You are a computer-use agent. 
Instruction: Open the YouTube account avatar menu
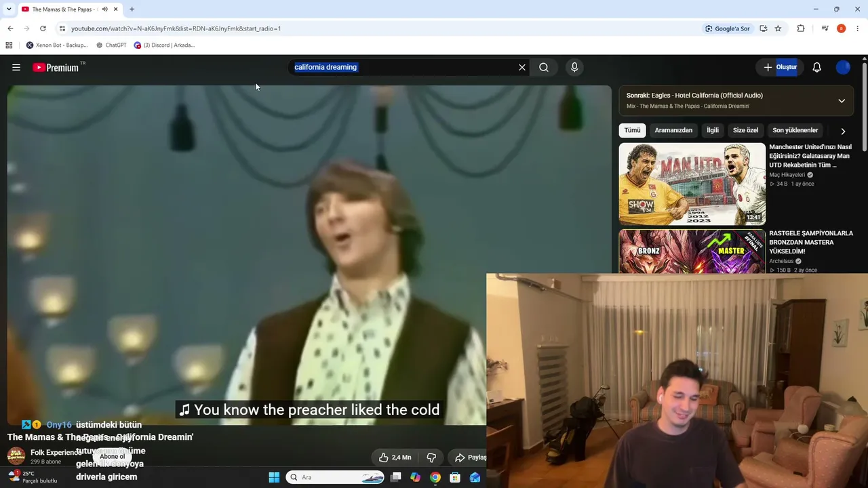[843, 67]
